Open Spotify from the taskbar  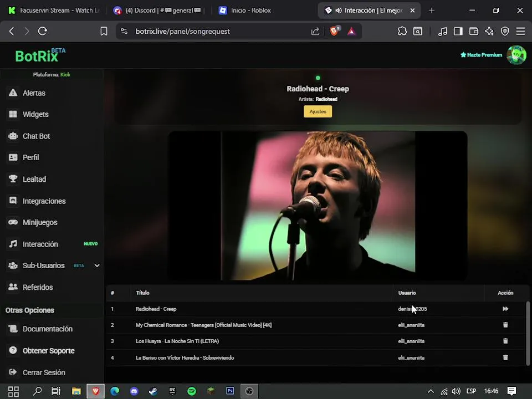(192, 391)
